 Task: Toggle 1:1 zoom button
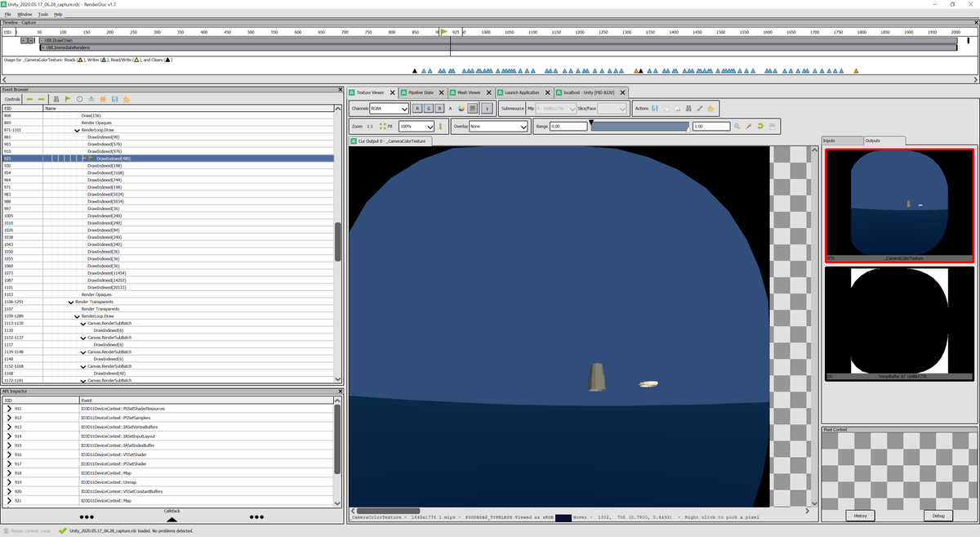pos(370,127)
